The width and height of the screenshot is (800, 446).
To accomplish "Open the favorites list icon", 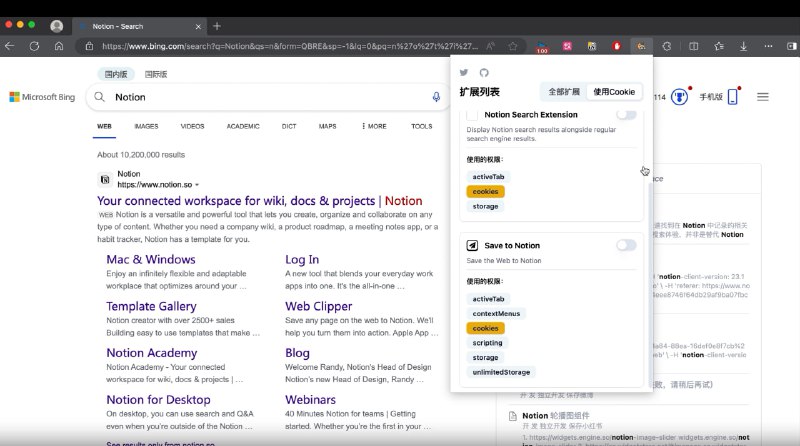I will click(719, 46).
